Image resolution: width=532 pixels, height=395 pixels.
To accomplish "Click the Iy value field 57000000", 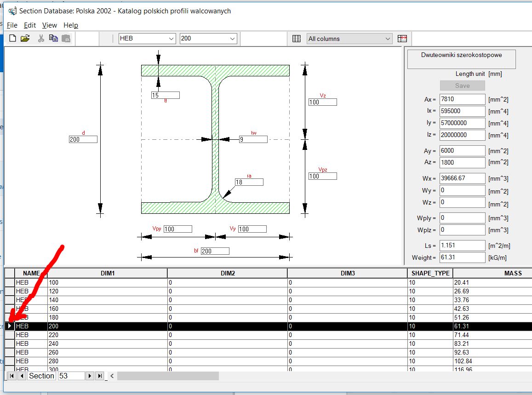I will point(462,123).
